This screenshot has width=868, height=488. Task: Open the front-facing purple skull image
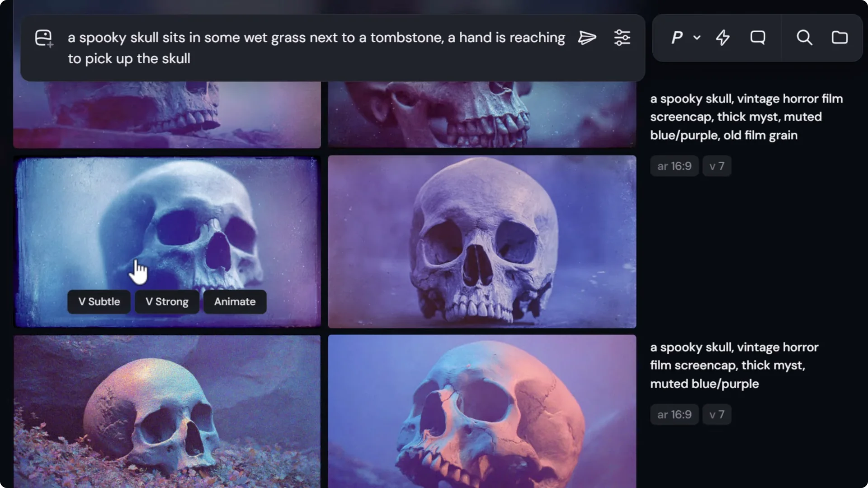[481, 241]
